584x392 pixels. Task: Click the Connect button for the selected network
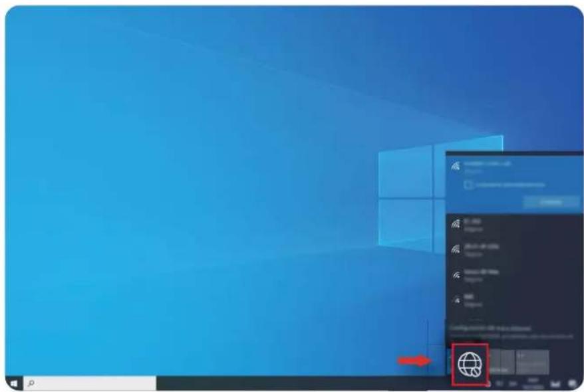click(x=551, y=202)
